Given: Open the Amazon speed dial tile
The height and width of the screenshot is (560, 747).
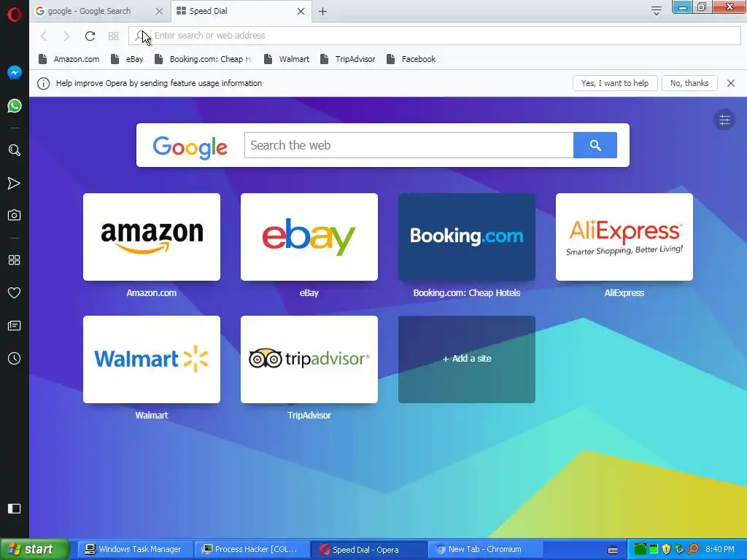Looking at the screenshot, I should 152,237.
